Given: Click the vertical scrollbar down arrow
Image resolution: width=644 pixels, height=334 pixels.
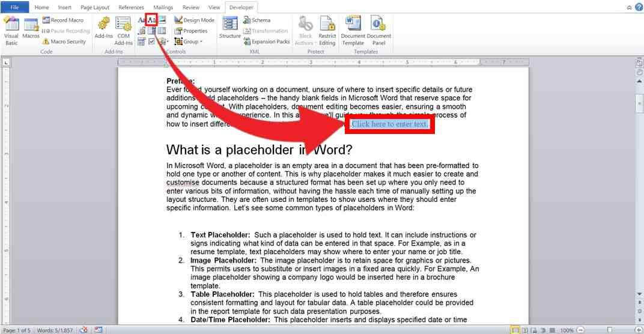Looking at the screenshot, I should [x=639, y=294].
